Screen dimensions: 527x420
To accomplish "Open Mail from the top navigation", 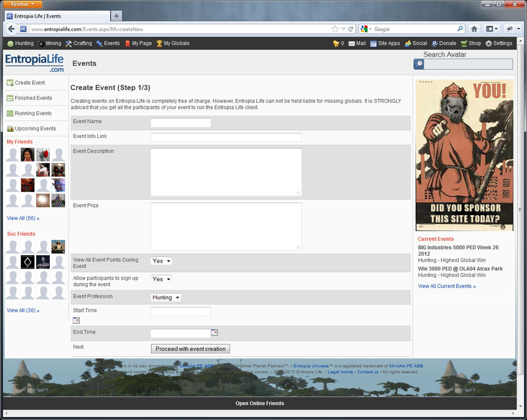I will pyautogui.click(x=357, y=43).
